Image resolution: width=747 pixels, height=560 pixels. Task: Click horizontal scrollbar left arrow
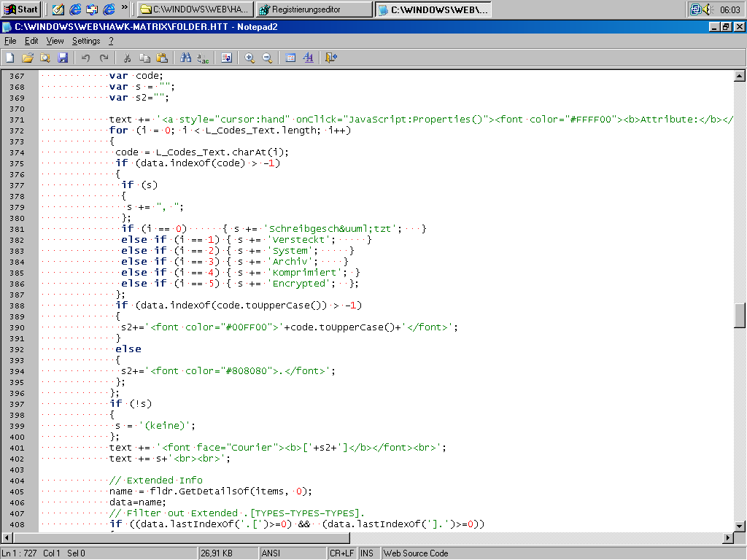pos(7,537)
